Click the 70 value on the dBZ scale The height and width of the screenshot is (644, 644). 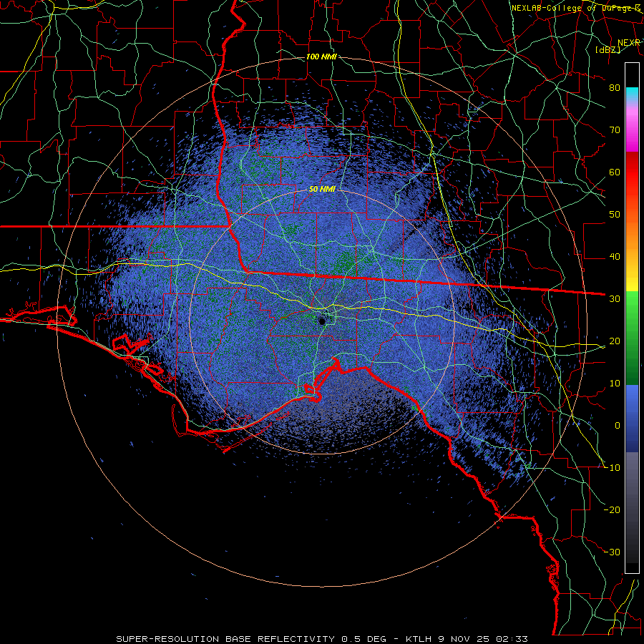(x=615, y=130)
